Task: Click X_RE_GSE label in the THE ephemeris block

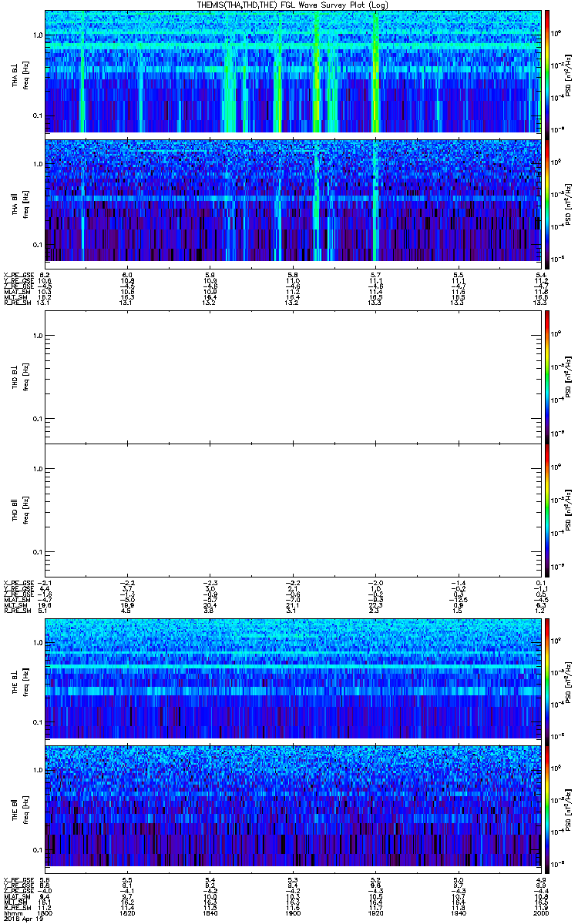Action: [x=17, y=879]
